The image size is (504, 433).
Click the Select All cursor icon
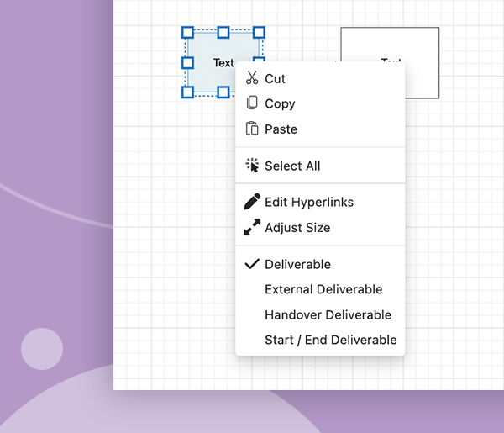tap(252, 166)
